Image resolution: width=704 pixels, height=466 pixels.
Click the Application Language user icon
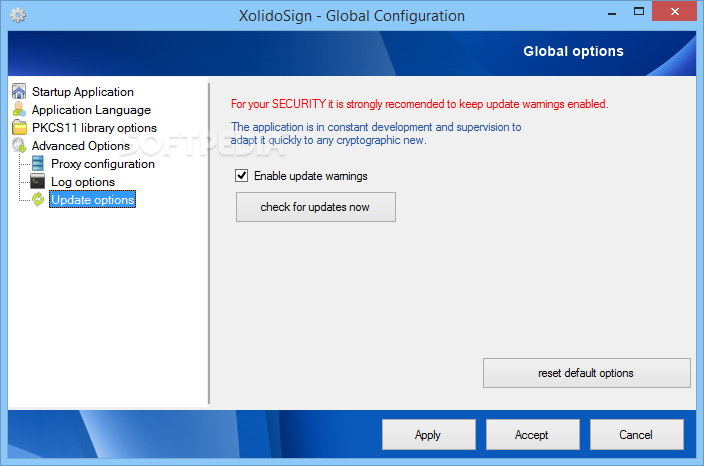[19, 109]
